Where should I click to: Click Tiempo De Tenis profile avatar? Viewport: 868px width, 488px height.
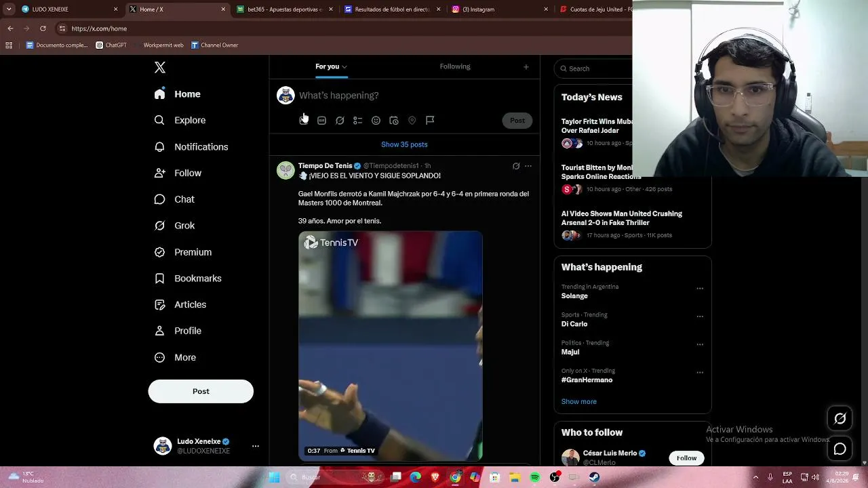tap(285, 170)
